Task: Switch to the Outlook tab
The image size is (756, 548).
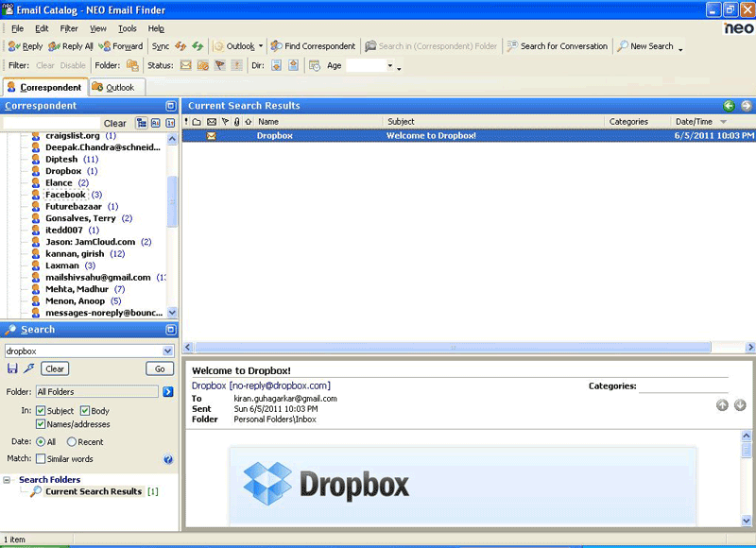Action: point(116,87)
